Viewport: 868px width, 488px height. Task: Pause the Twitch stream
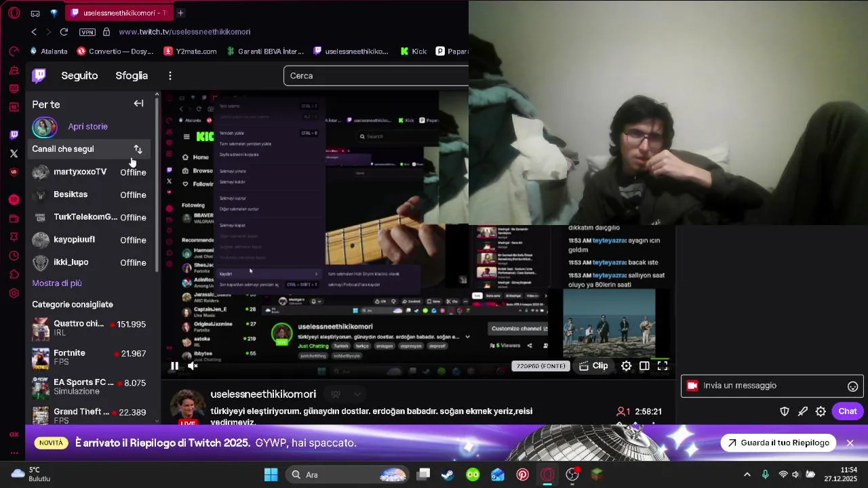click(x=174, y=366)
